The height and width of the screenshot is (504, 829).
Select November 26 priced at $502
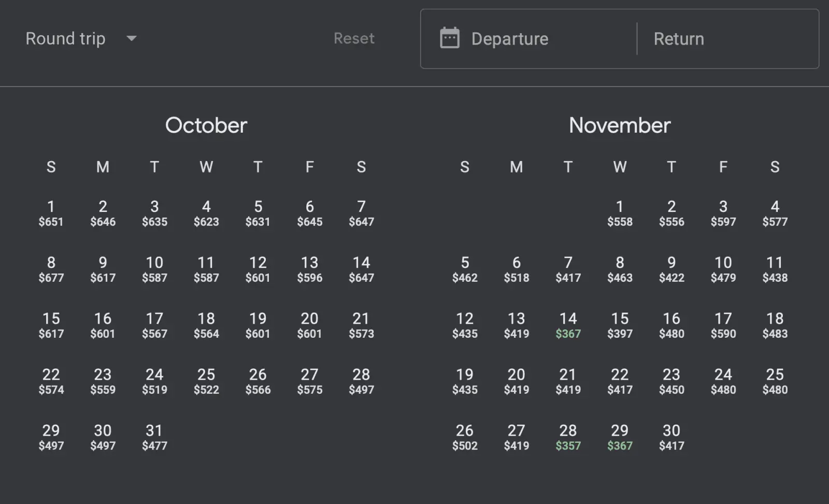pos(465,437)
